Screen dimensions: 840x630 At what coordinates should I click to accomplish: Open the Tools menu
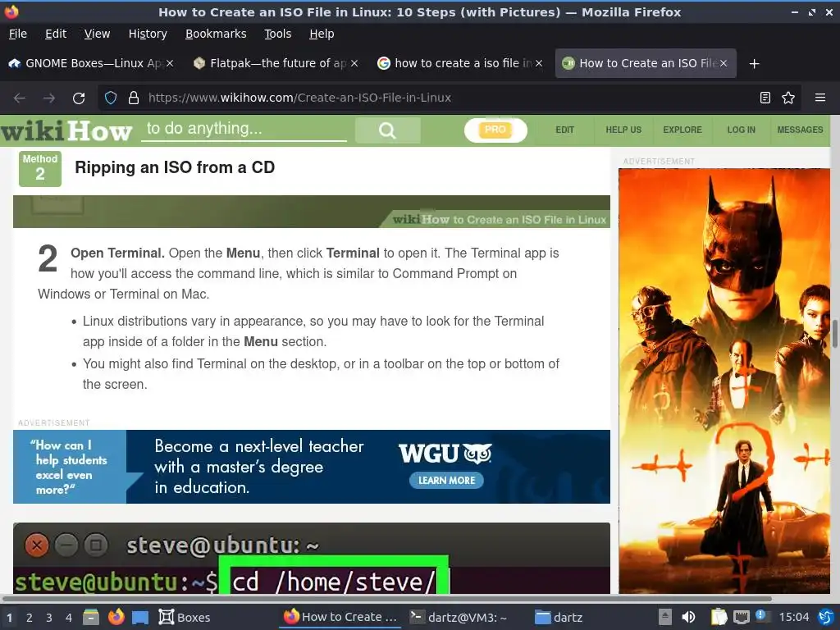tap(277, 34)
